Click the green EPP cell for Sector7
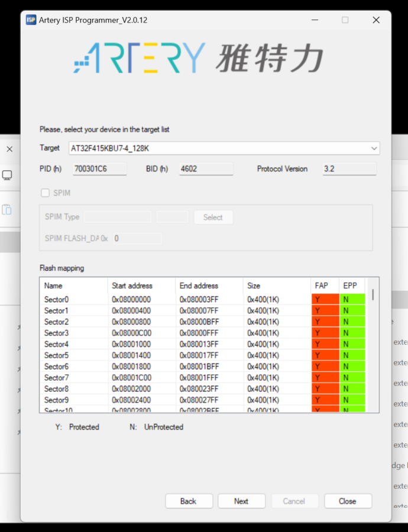The height and width of the screenshot is (532, 408). [x=352, y=378]
